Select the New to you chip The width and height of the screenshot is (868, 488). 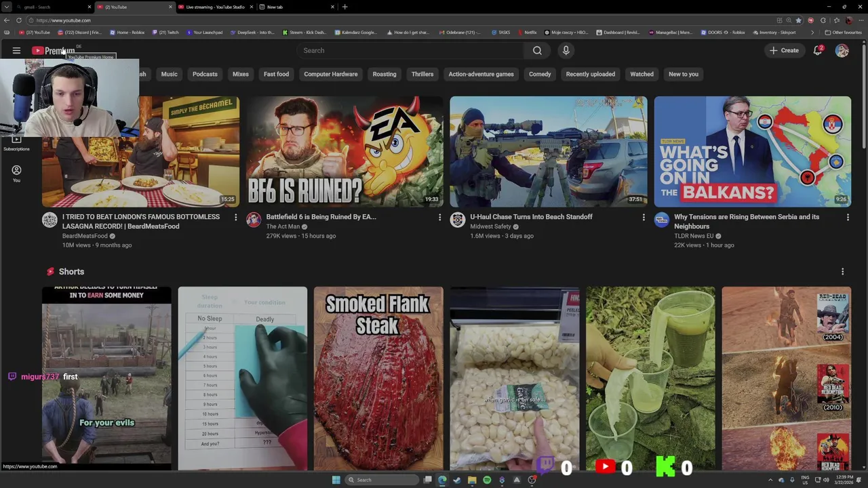(683, 74)
